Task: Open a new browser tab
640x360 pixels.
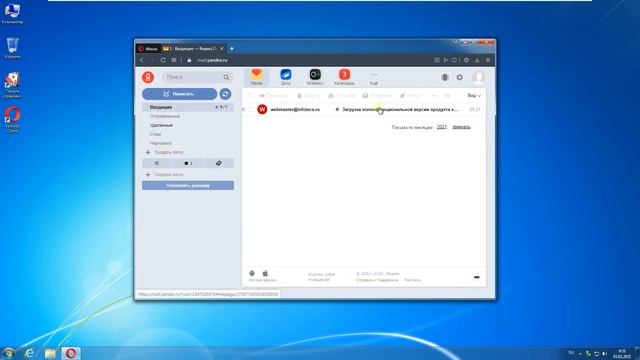Action: pyautogui.click(x=232, y=49)
